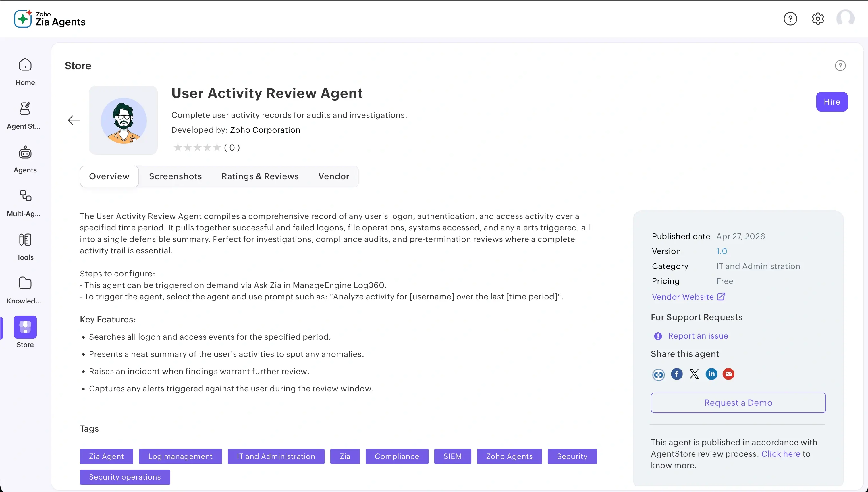Select the Store sidebar icon
This screenshot has width=868, height=492.
(x=25, y=327)
